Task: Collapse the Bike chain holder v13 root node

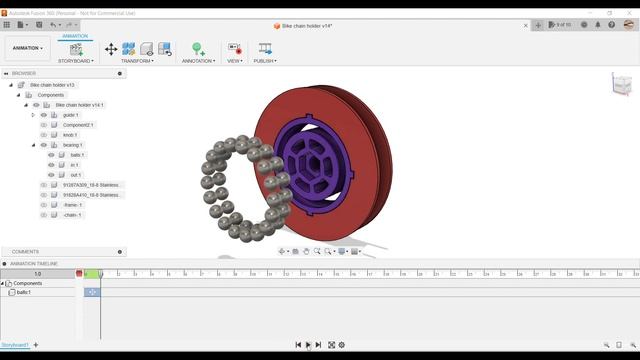Action: coord(11,85)
